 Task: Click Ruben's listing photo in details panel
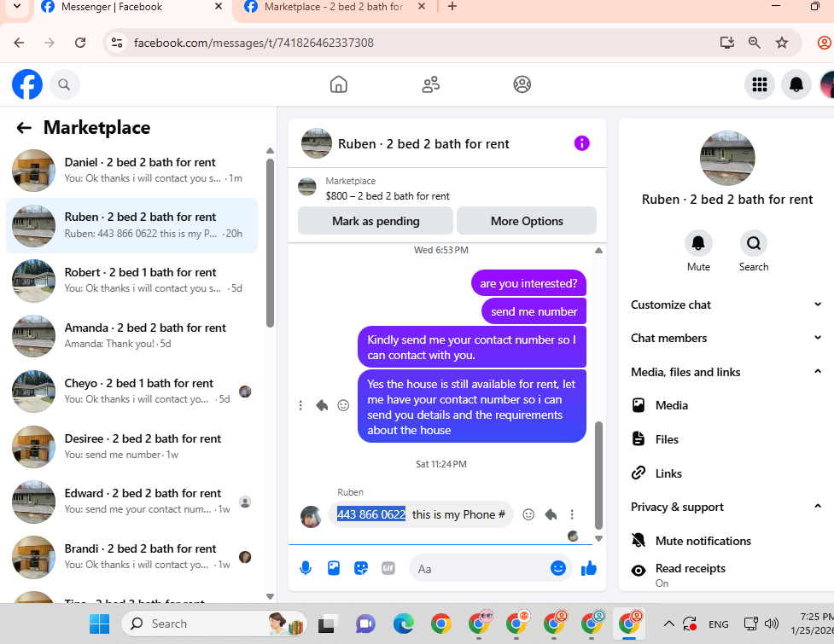tap(727, 158)
